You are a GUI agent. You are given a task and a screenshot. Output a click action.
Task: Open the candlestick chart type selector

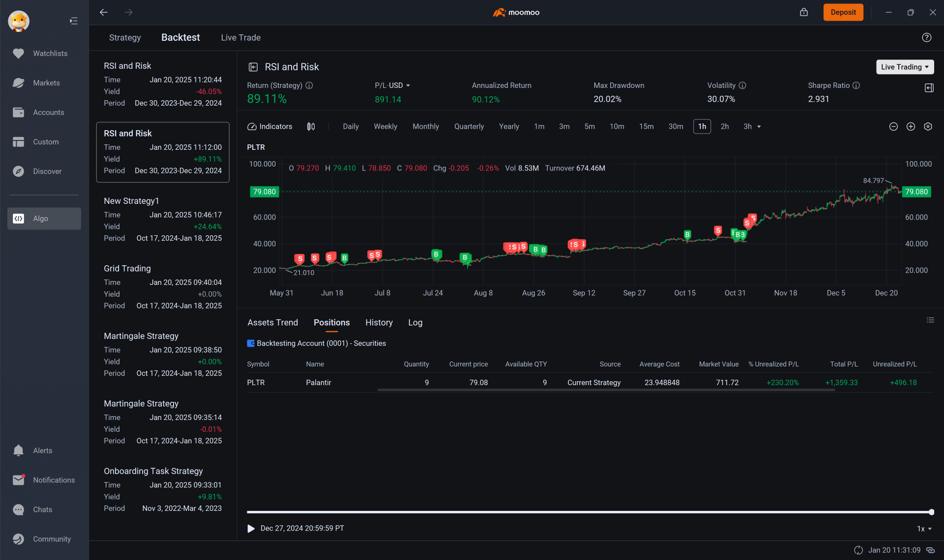coord(311,127)
